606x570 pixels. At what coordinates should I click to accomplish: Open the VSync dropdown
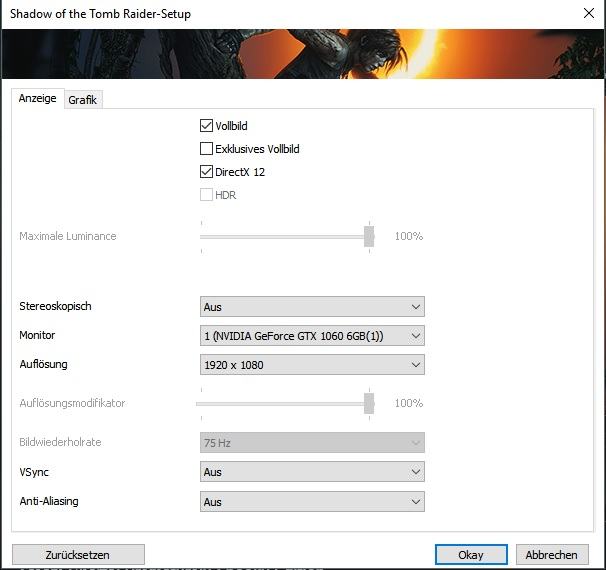(312, 471)
